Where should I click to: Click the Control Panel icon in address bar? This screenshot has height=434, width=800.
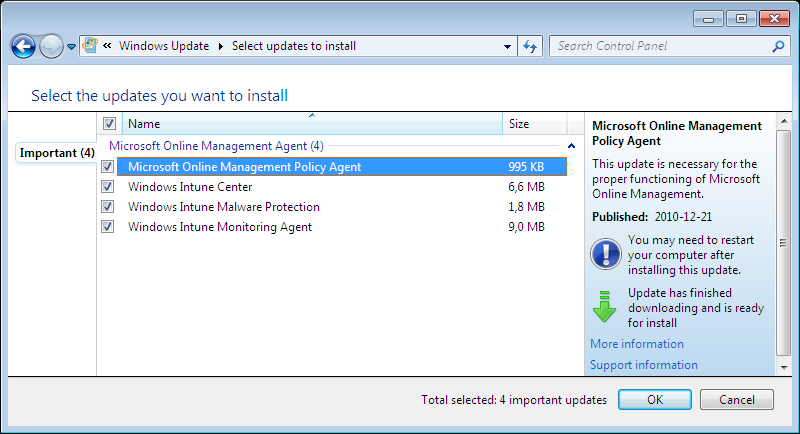(90, 46)
